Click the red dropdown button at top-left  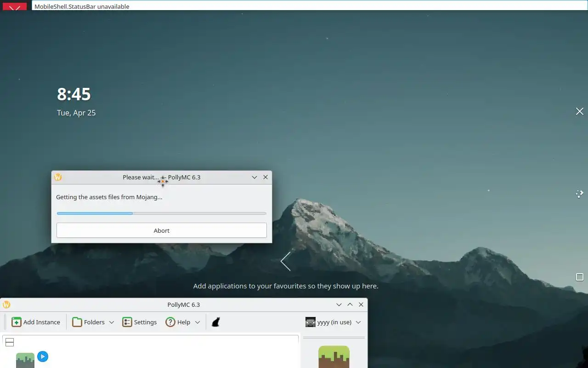pyautogui.click(x=15, y=7)
